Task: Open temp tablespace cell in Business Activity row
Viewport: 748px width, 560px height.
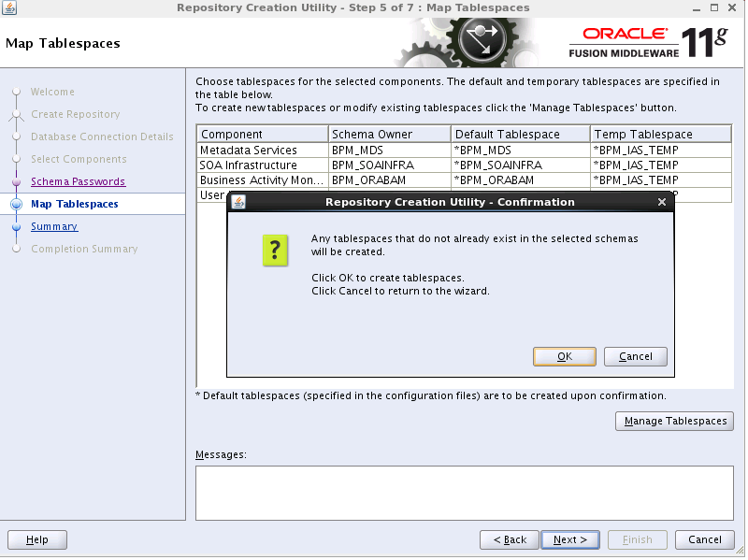Action: (x=661, y=180)
